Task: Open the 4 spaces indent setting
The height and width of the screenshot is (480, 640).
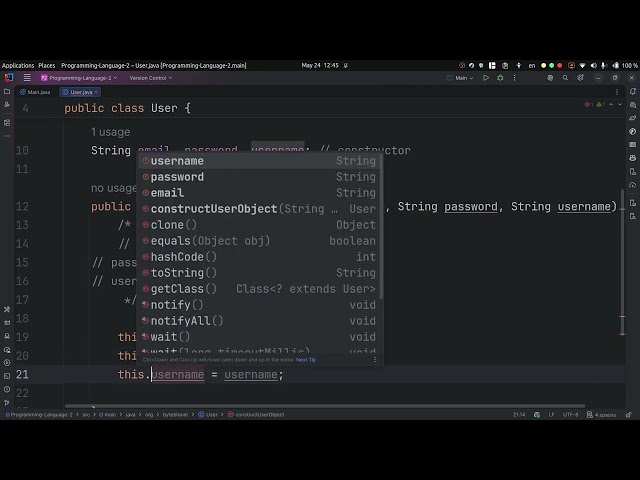Action: click(601, 415)
